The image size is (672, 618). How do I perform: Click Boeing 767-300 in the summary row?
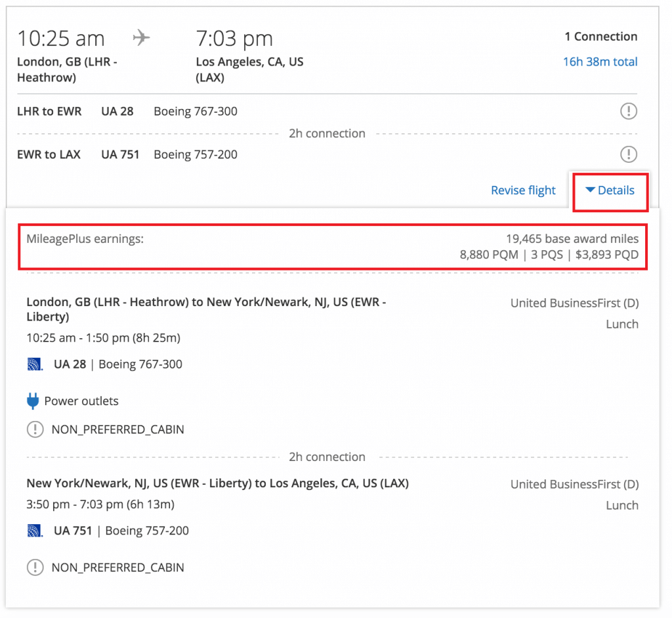click(196, 112)
